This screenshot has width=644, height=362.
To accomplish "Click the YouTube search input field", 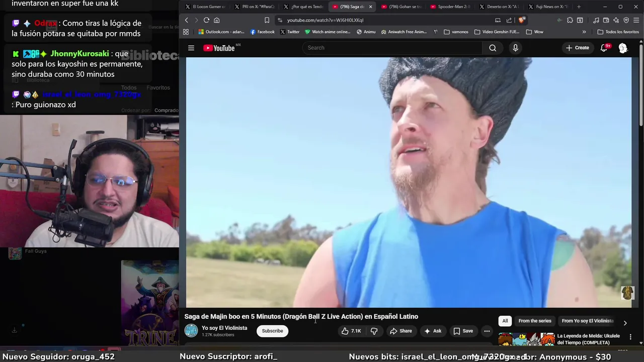I will click(x=392, y=48).
